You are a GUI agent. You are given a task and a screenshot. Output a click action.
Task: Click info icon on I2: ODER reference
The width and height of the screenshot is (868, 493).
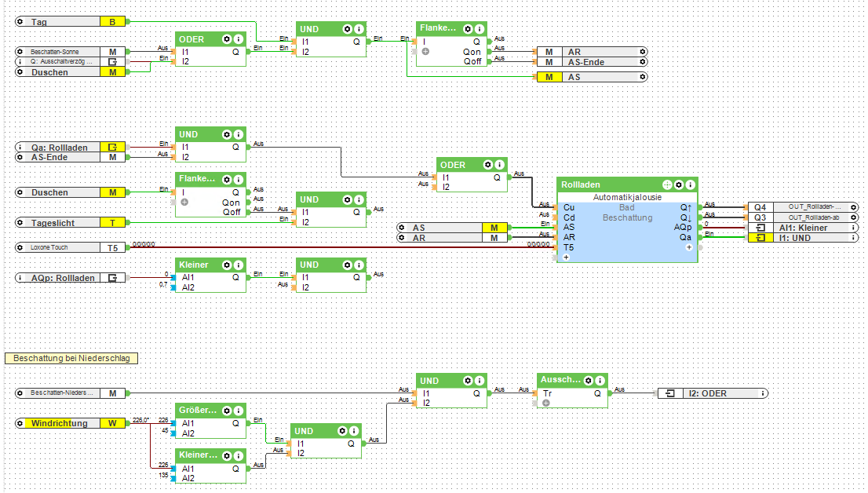pyautogui.click(x=764, y=393)
